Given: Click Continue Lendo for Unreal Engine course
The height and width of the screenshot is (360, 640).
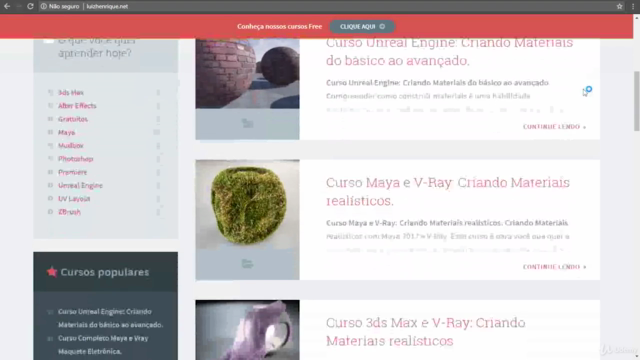Looking at the screenshot, I should 554,127.
